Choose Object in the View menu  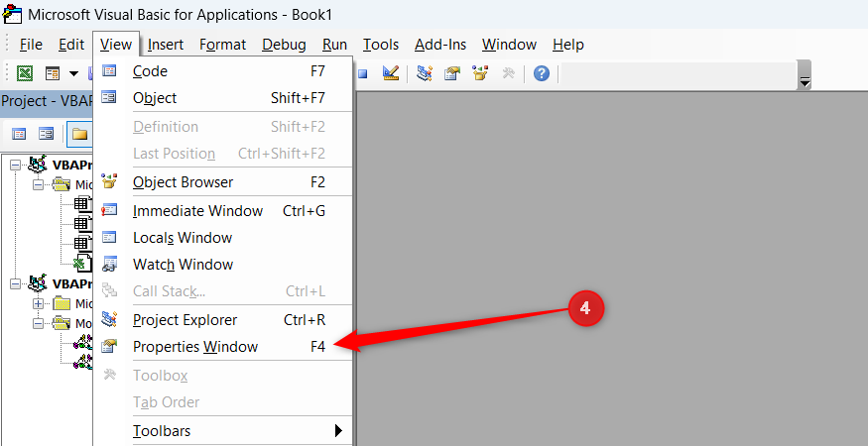point(223,98)
